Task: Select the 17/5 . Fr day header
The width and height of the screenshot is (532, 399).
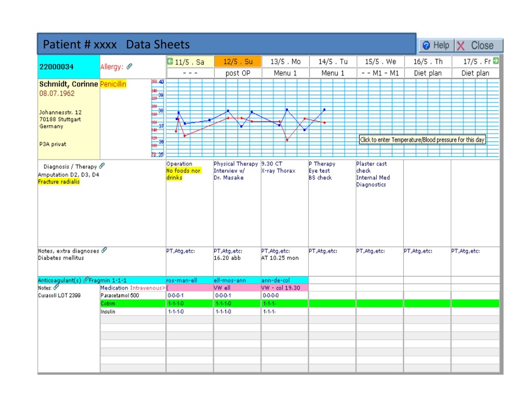Action: pyautogui.click(x=475, y=62)
